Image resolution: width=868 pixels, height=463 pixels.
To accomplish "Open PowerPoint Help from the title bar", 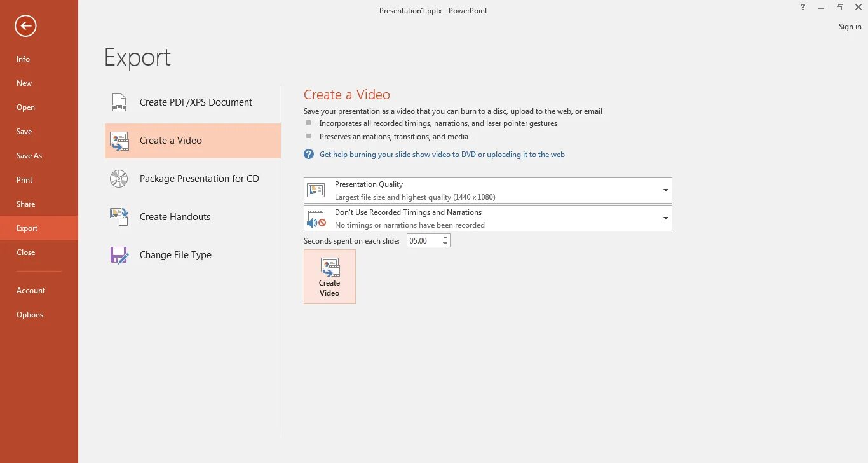I will tap(803, 8).
